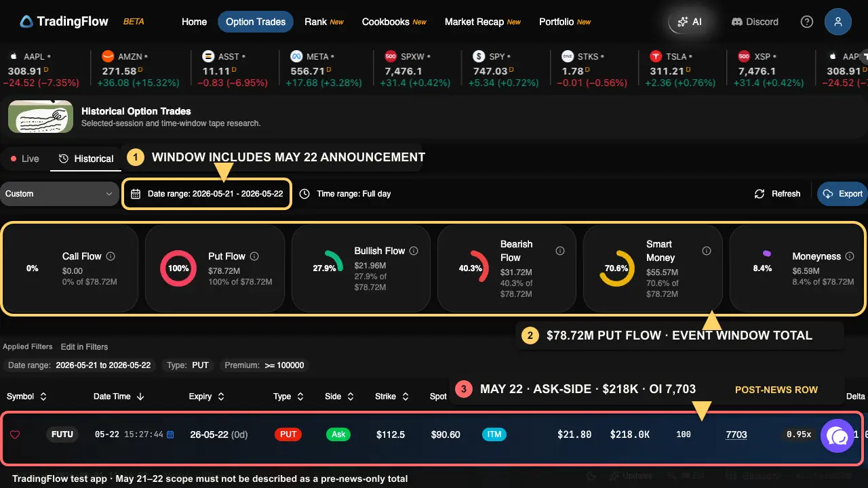
Task: Click the Type: PUT filter chip
Action: point(188,365)
